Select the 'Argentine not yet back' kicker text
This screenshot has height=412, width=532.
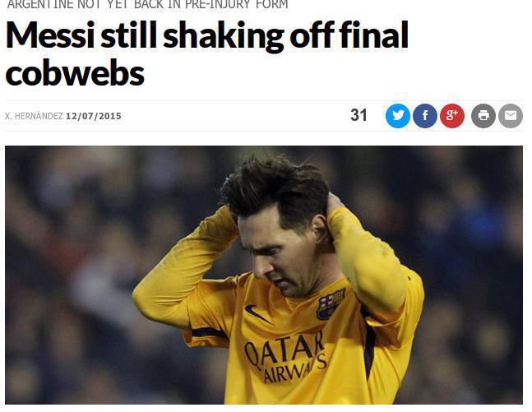[147, 4]
